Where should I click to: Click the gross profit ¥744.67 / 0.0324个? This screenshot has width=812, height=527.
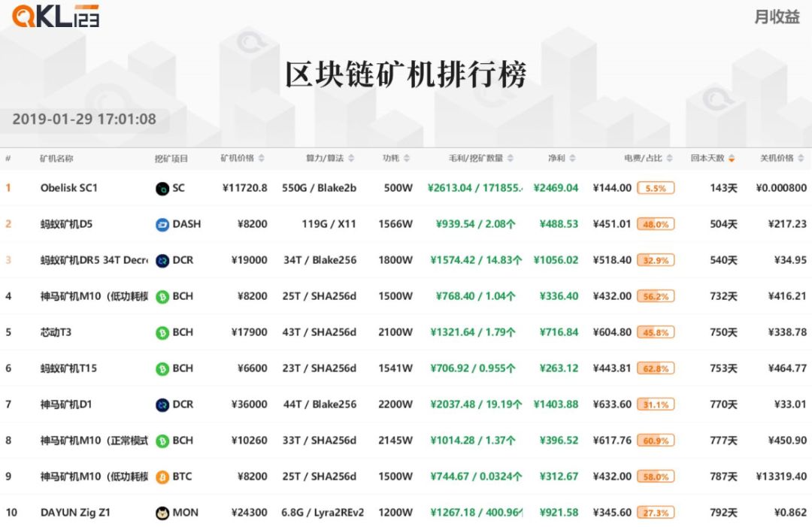476,477
